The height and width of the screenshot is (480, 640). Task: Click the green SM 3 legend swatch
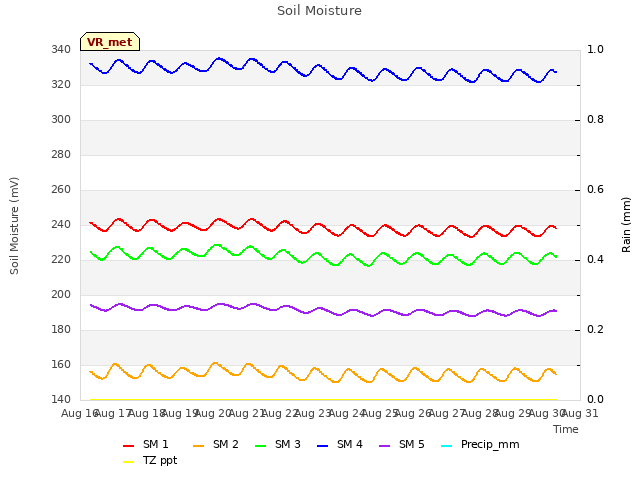point(260,446)
